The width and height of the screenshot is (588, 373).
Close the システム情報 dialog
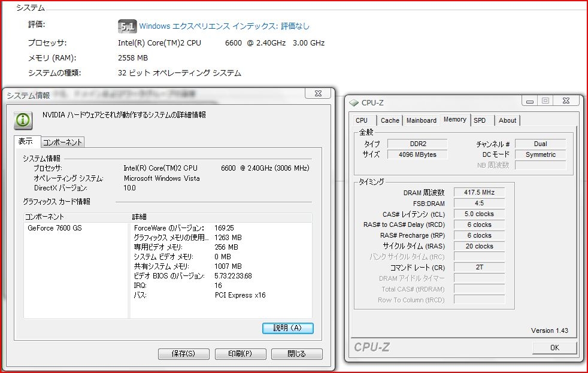coord(318,93)
